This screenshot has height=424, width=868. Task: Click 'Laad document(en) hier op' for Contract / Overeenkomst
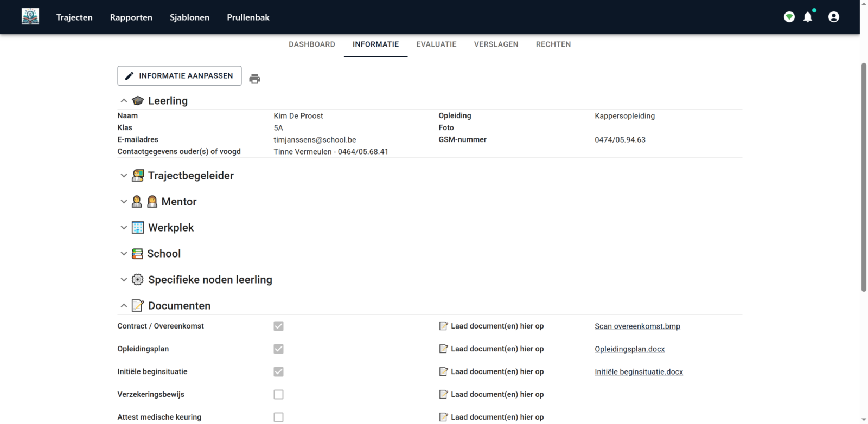pyautogui.click(x=497, y=326)
